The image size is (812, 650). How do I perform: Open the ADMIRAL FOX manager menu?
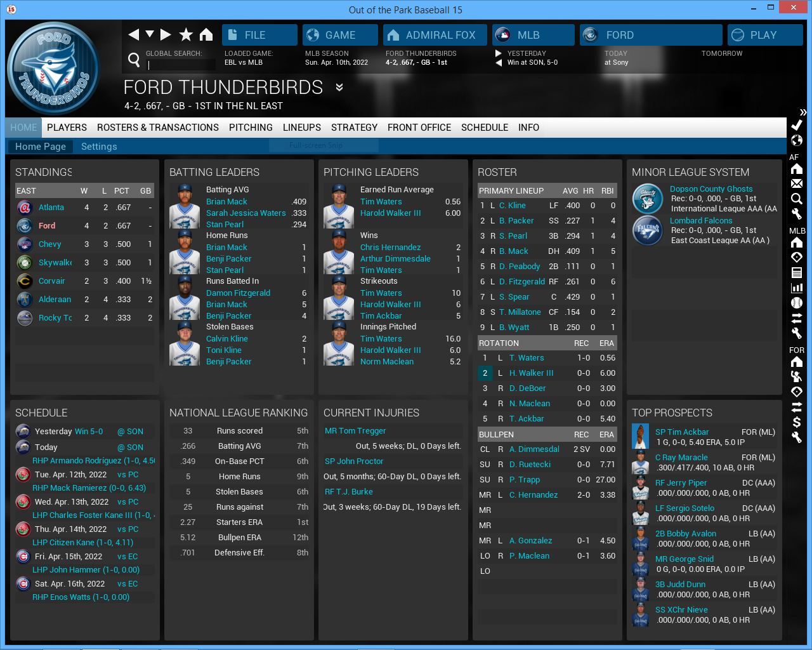(435, 35)
